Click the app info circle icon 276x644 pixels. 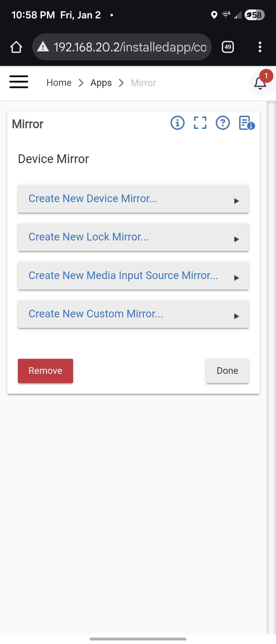coord(177,123)
